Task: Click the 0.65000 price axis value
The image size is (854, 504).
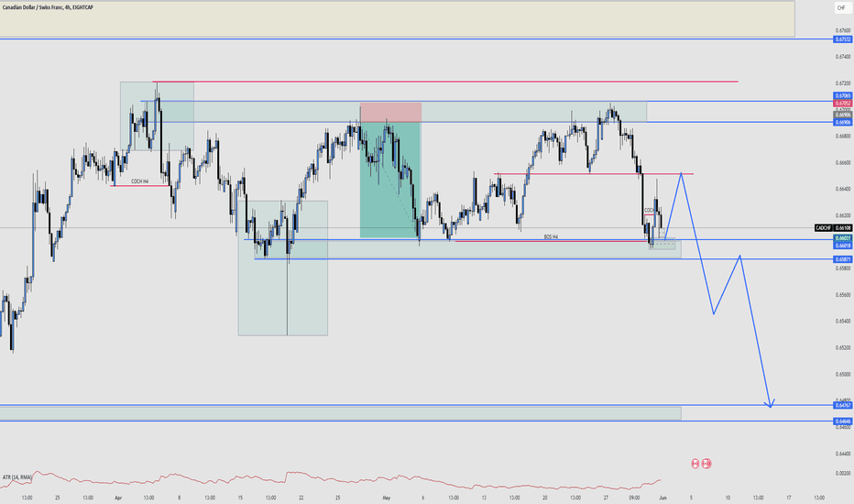Action: [x=843, y=374]
